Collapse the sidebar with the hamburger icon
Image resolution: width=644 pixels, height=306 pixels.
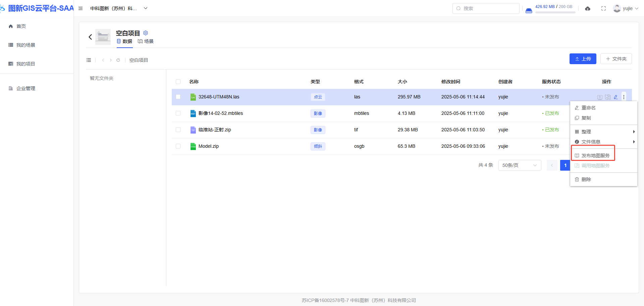tap(80, 8)
